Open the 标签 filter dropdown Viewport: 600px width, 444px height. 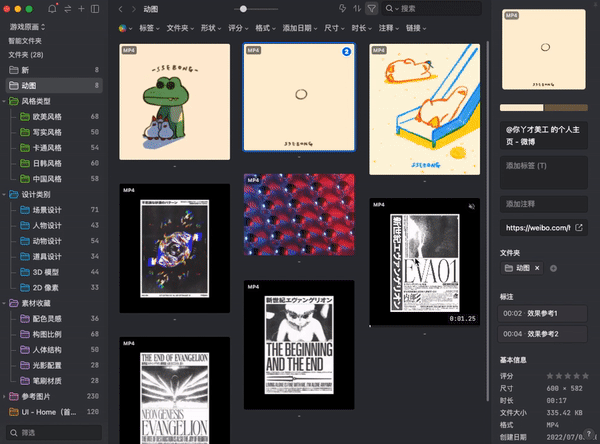coord(149,28)
